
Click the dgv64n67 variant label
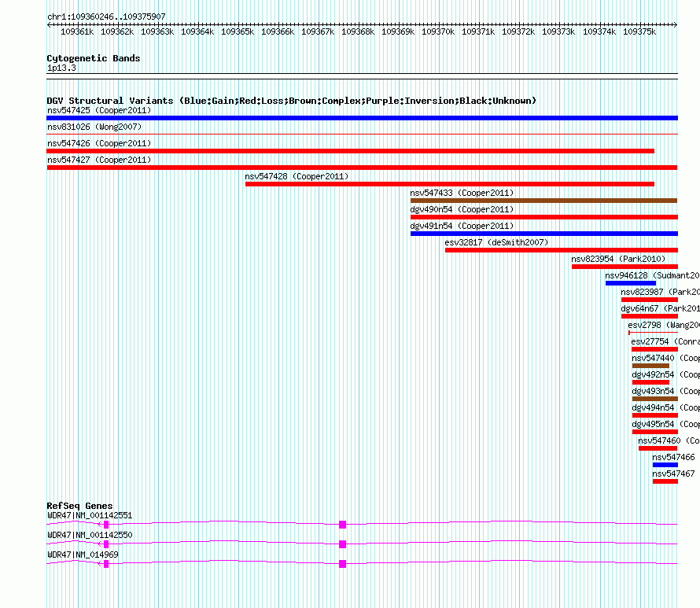click(660, 308)
